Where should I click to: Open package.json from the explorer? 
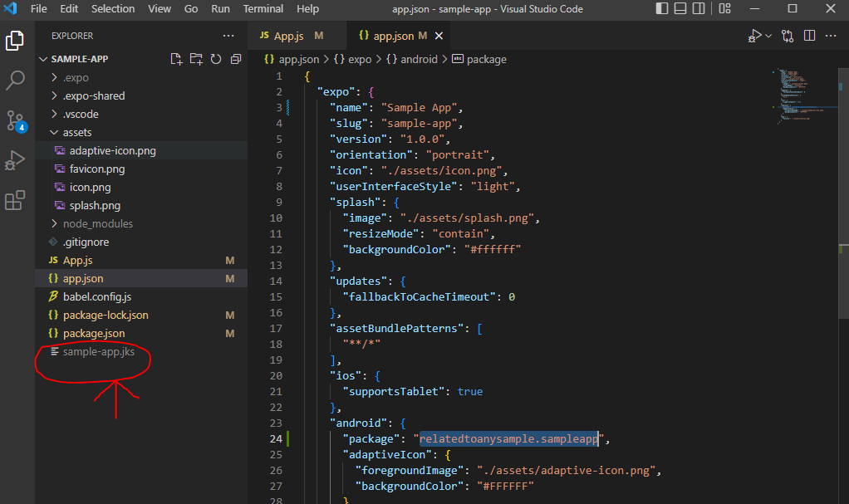94,333
